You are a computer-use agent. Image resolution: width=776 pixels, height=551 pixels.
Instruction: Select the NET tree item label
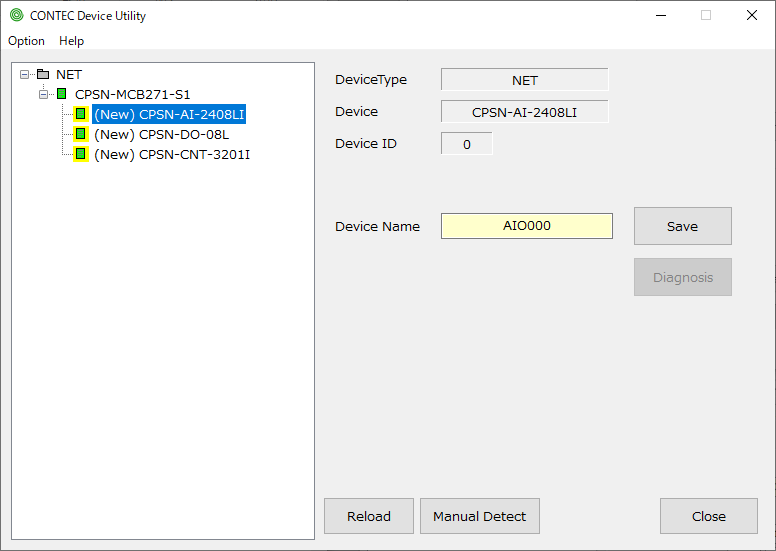click(x=69, y=75)
